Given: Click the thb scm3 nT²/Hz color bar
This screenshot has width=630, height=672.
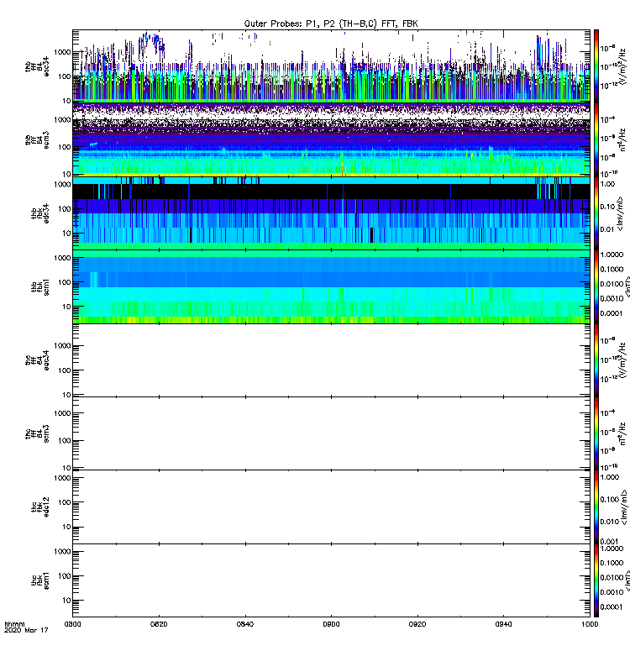Looking at the screenshot, I should (x=596, y=139).
